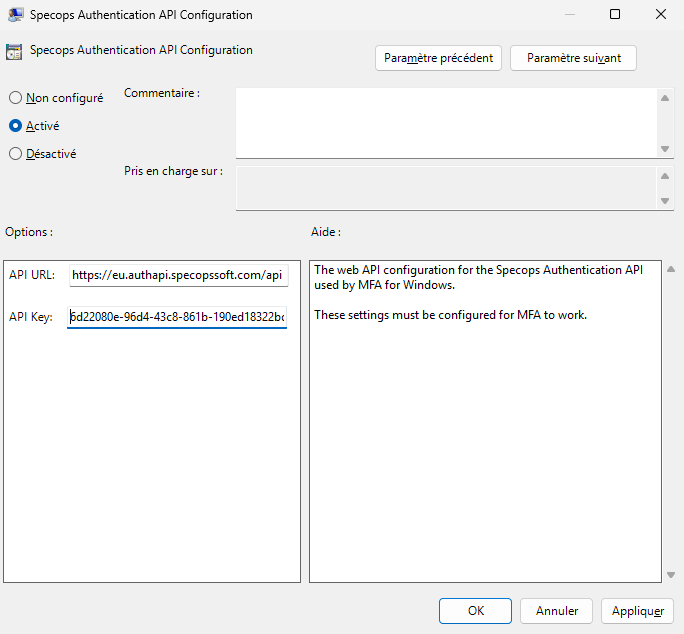The image size is (684, 634).
Task: Click the 'Aide :' label
Action: coord(326,232)
